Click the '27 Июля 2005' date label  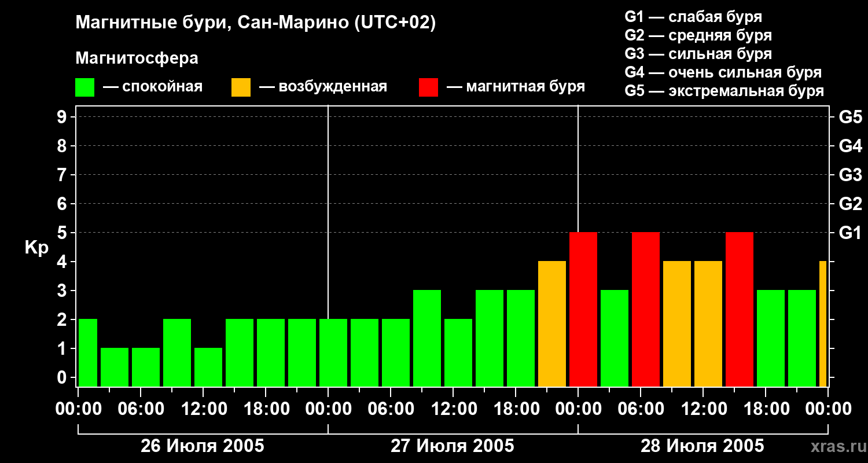click(x=453, y=446)
